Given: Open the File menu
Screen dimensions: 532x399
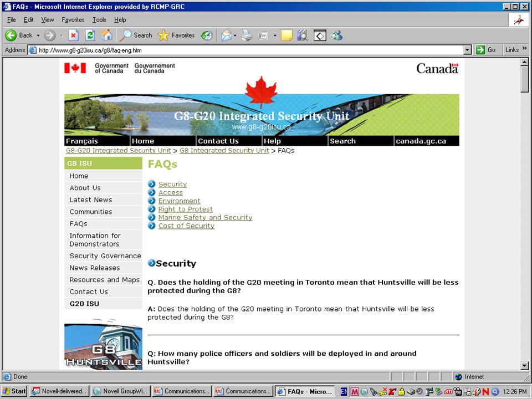Looking at the screenshot, I should pos(12,20).
